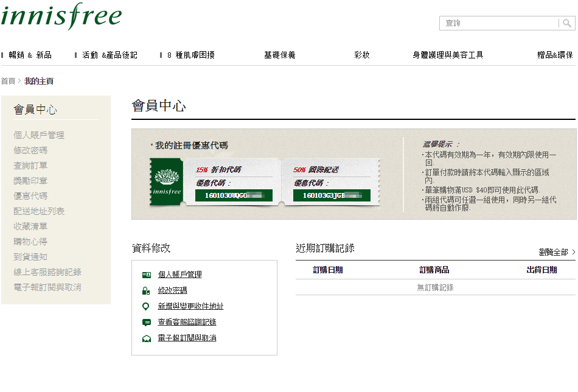578x392 pixels.
Task: Click the 出貨日期 column header
Action: tap(541, 270)
